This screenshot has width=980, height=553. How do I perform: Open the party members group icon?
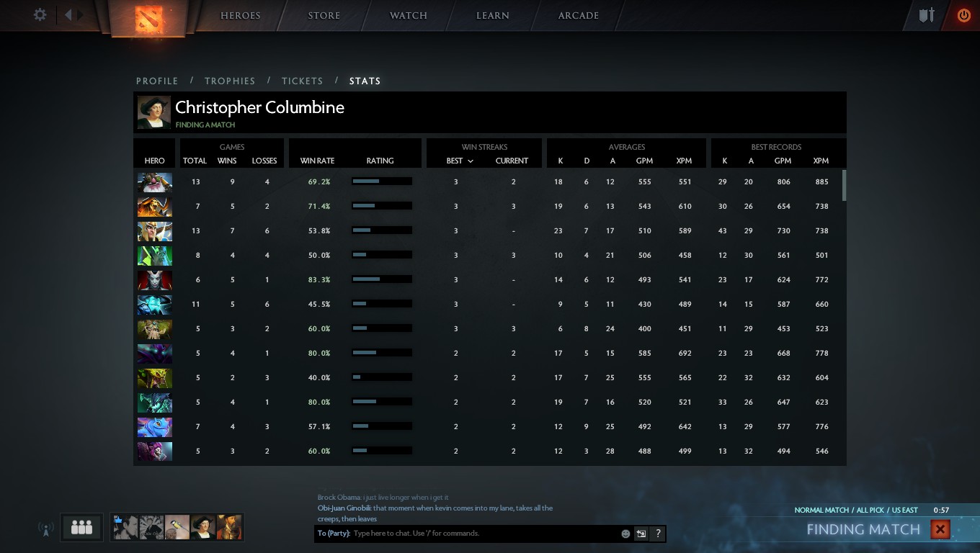(x=81, y=528)
